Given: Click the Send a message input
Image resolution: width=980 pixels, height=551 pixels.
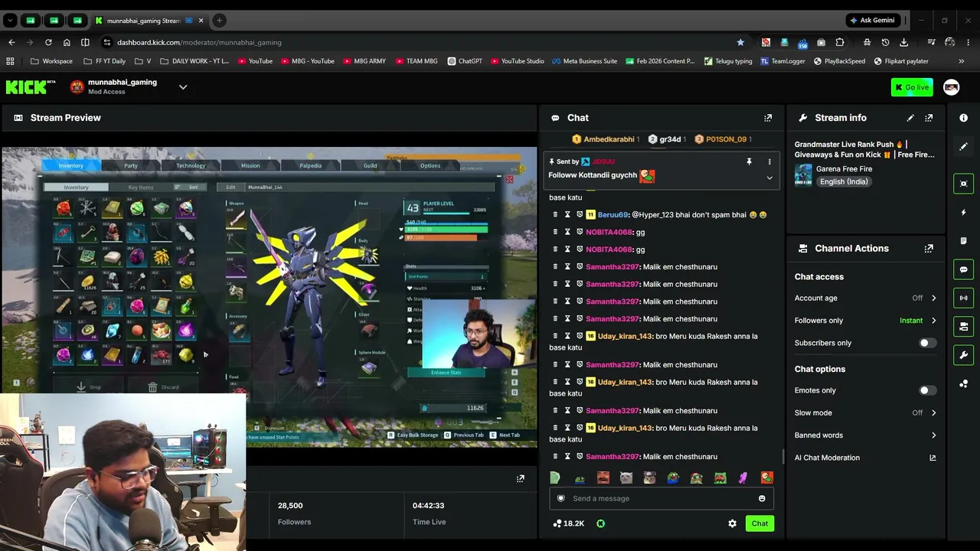Looking at the screenshot, I should pyautogui.click(x=661, y=498).
